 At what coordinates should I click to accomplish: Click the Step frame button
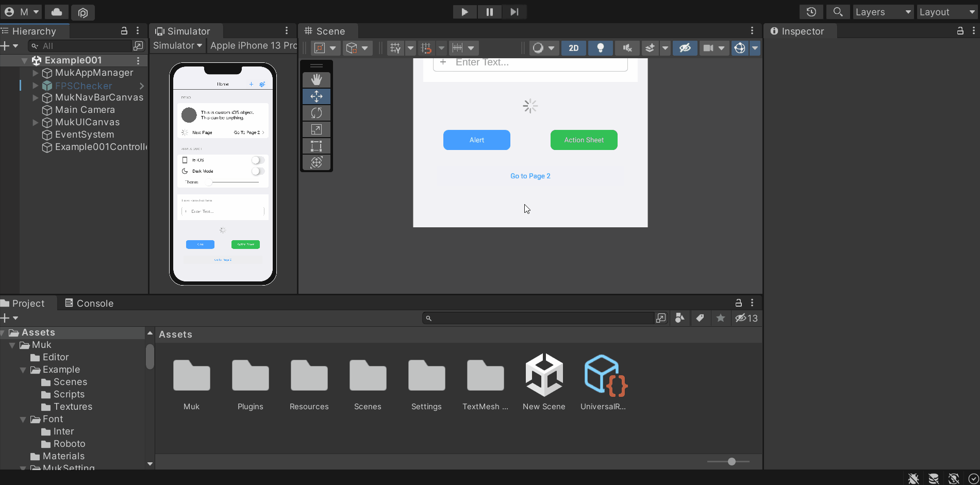coord(514,12)
